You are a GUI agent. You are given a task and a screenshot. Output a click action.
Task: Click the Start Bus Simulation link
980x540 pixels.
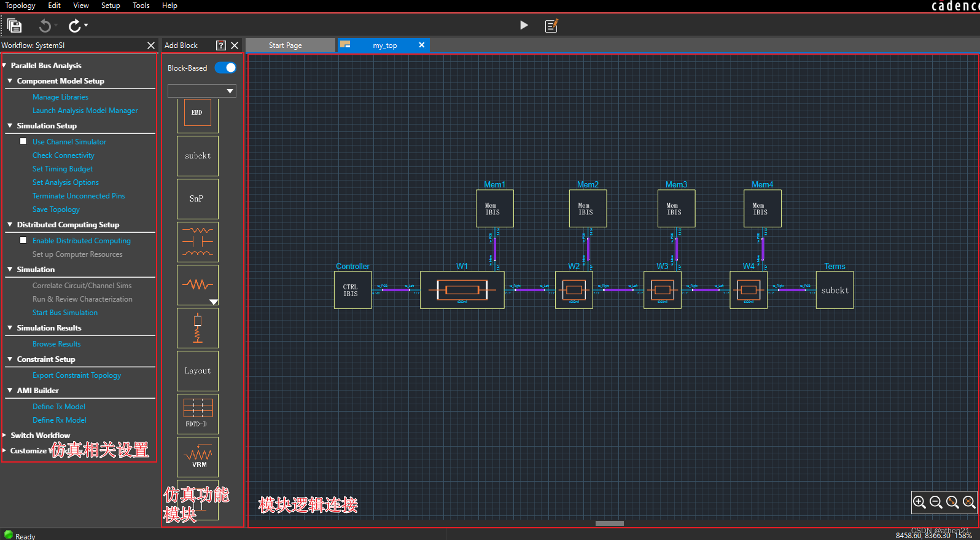pos(65,313)
